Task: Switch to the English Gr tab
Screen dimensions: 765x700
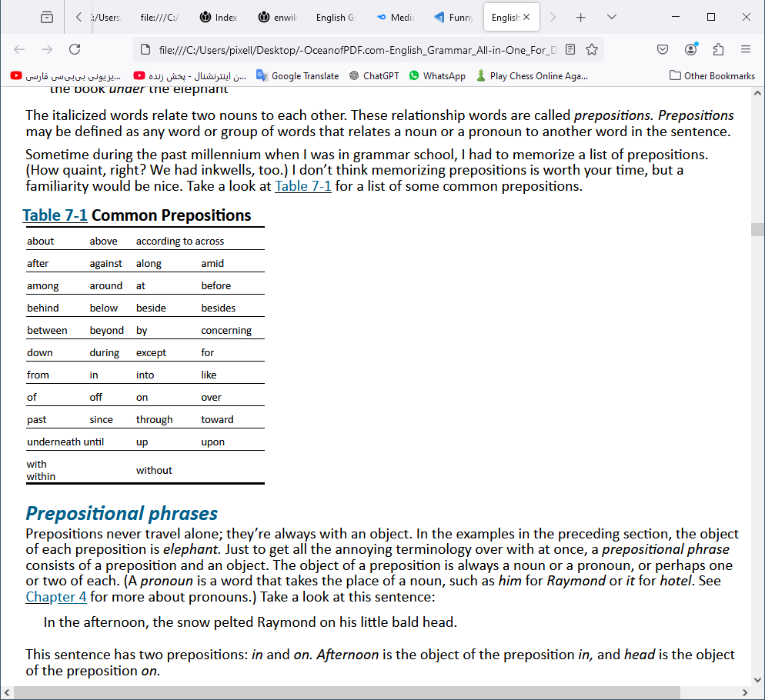Action: coord(336,18)
